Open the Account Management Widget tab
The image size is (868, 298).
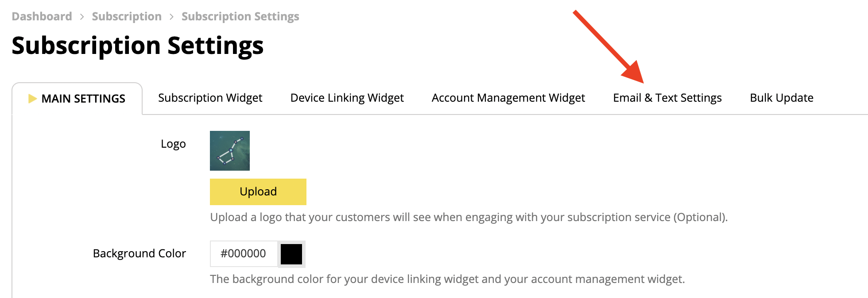tap(508, 98)
